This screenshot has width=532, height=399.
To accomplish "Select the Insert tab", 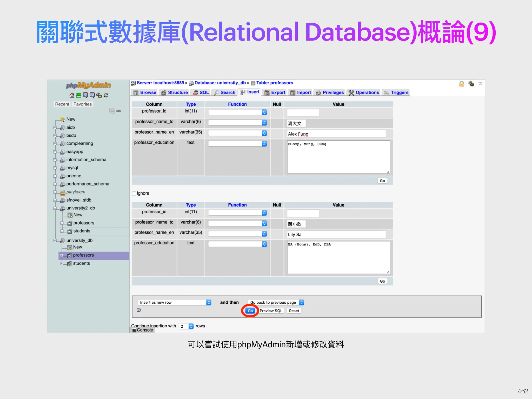I will tap(250, 92).
